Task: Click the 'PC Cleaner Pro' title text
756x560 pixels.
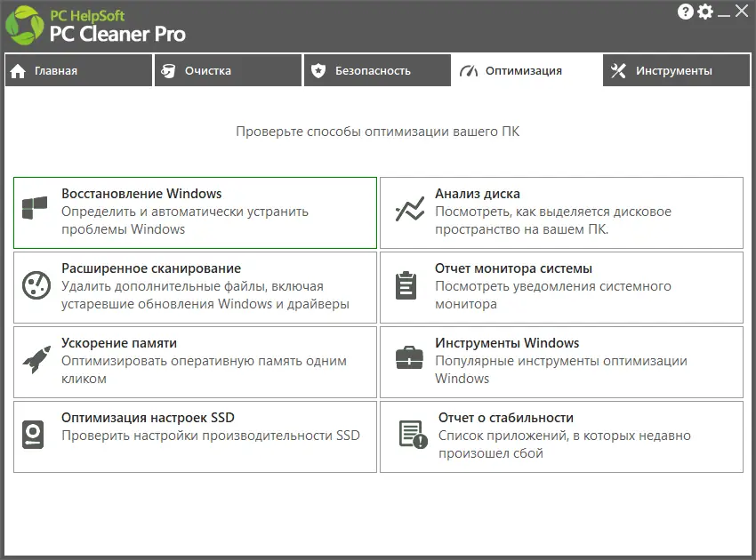Action: tap(117, 34)
